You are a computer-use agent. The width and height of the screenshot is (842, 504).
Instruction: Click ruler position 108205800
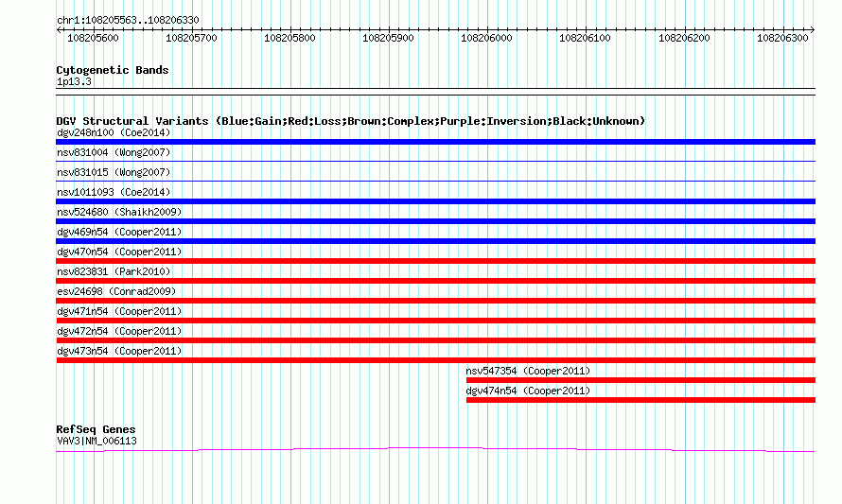[x=290, y=38]
